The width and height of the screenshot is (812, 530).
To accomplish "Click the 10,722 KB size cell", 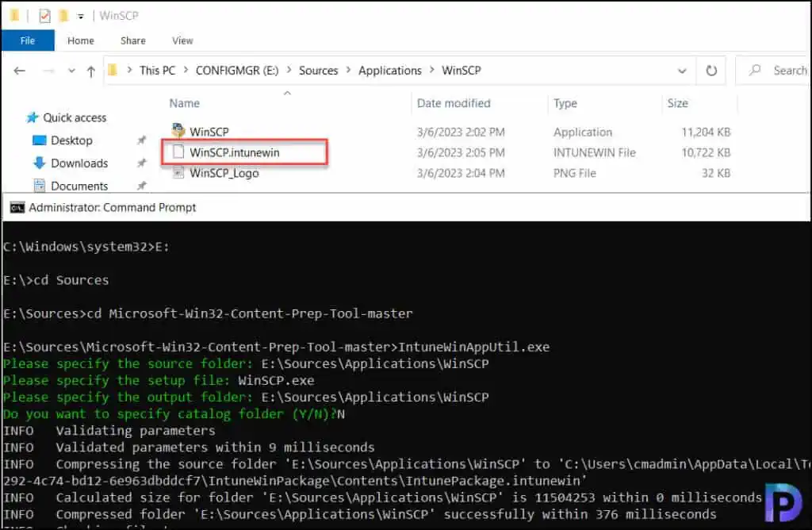I will click(706, 153).
